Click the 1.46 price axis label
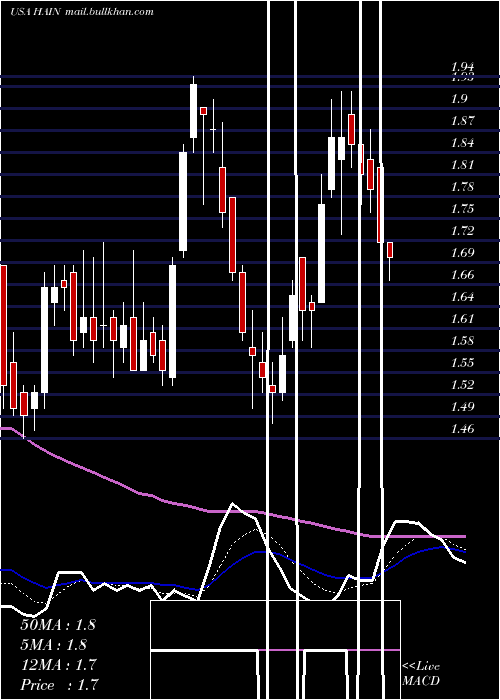The width and height of the screenshot is (500, 700). [x=462, y=428]
